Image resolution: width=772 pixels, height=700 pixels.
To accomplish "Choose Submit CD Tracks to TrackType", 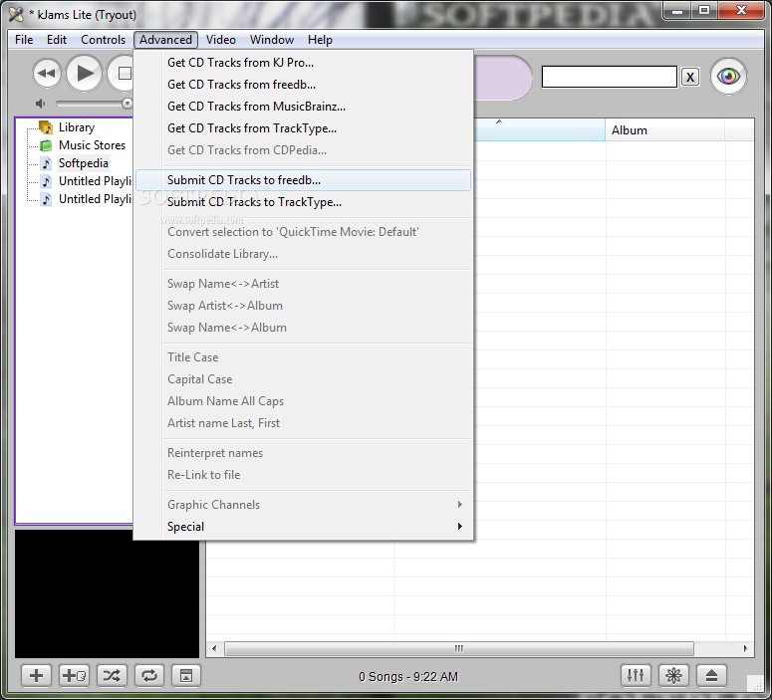I will [303, 202].
